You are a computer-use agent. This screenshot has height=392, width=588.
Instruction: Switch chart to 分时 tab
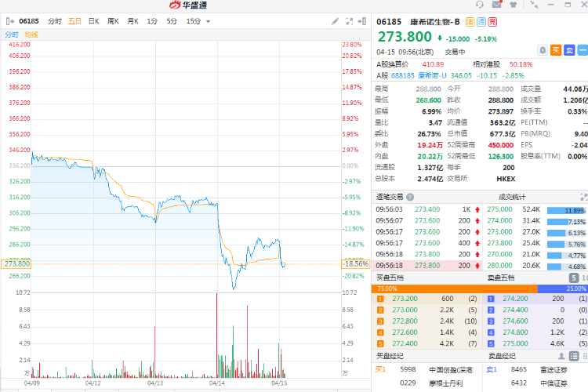pos(54,21)
